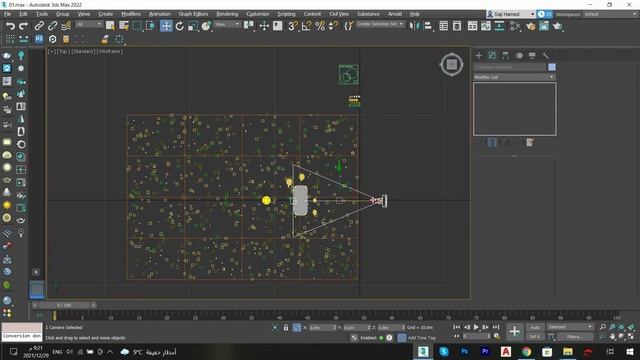Open the Curve Editor icon
The width and height of the screenshot is (640, 360).
[x=486, y=27]
